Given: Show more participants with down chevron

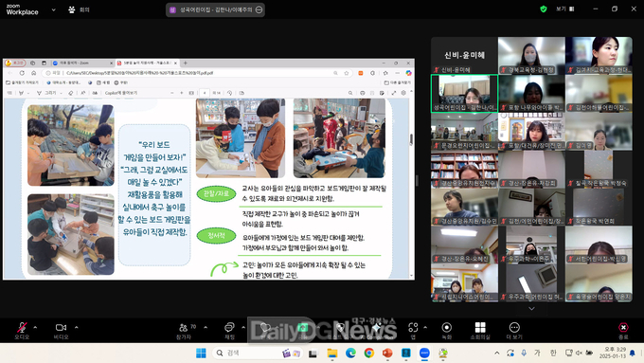Looking at the screenshot, I should (531, 309).
